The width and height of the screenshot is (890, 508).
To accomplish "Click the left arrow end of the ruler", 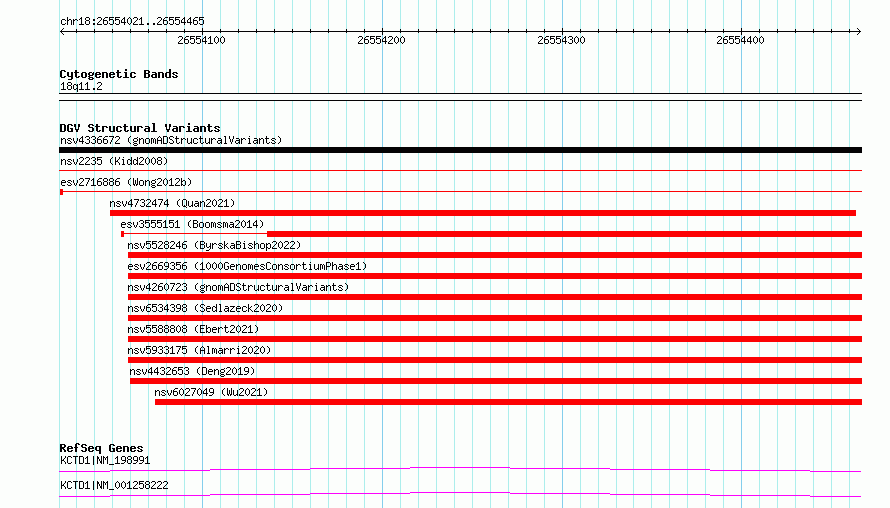I will click(62, 31).
